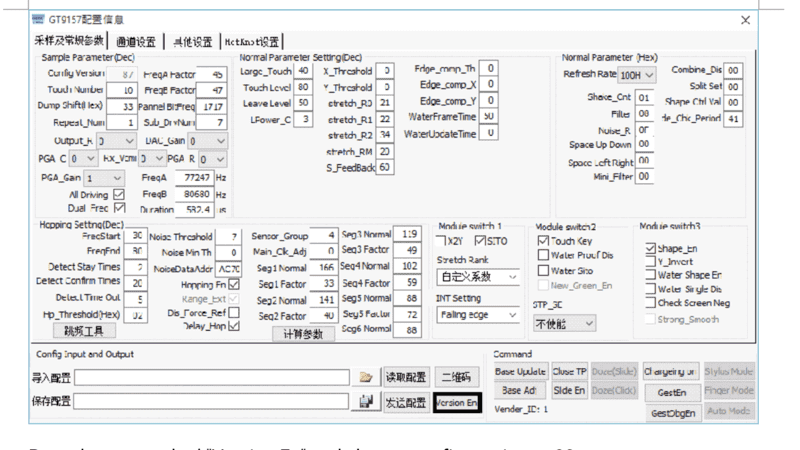Open the Stretch Rank dropdown
The height and width of the screenshot is (450, 800).
tap(478, 277)
